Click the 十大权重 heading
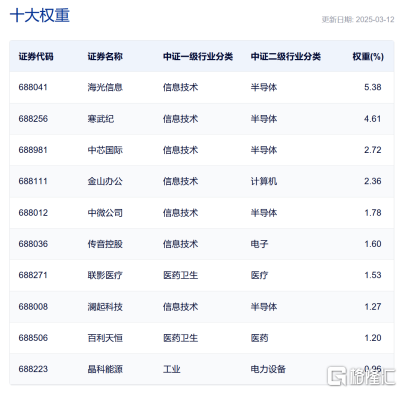Screen dimensions: 402x393 coord(40,16)
